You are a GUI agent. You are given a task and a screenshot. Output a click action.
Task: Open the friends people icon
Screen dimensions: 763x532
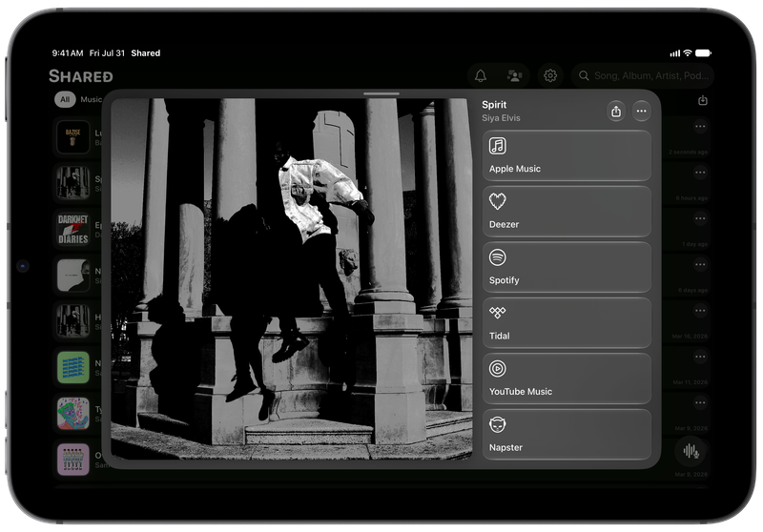point(514,76)
